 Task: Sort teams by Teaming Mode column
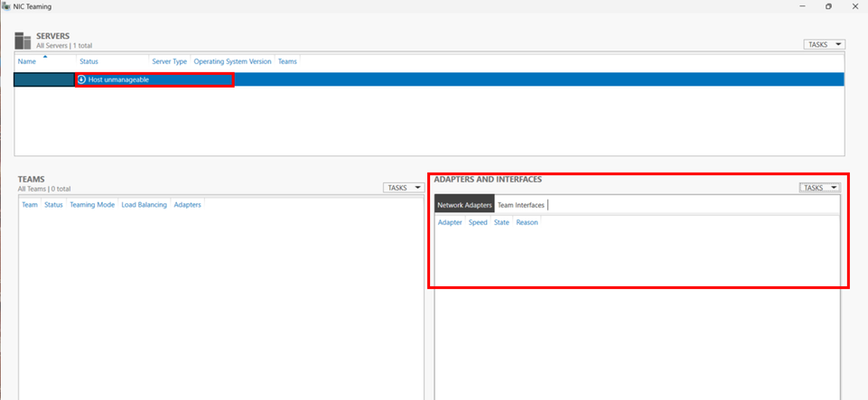(92, 205)
